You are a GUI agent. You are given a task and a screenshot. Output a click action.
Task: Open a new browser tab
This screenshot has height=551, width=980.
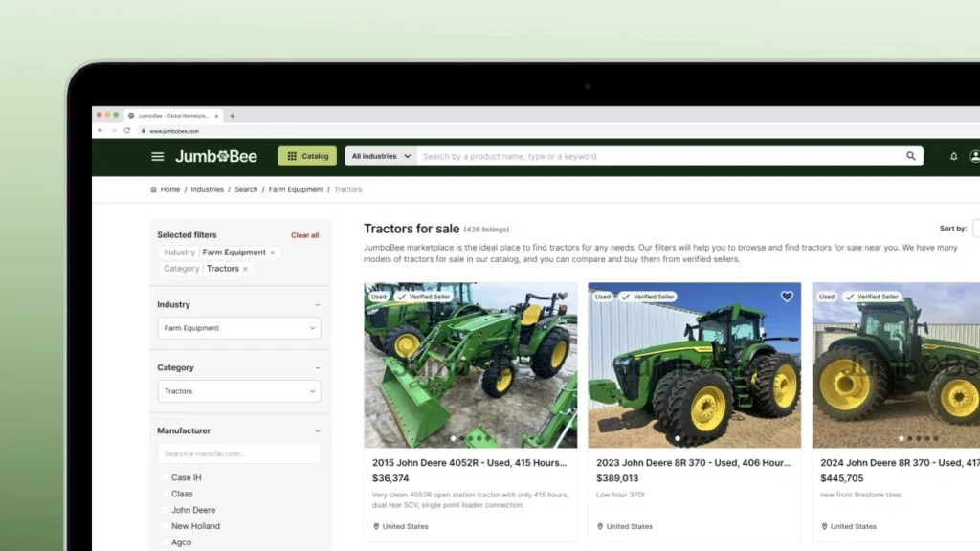232,116
